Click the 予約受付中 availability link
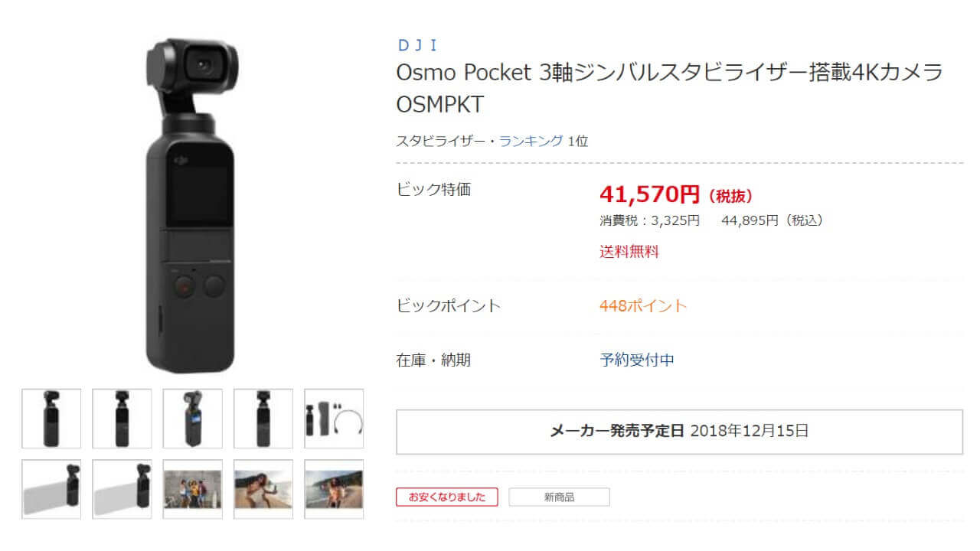Screen dimensions: 980x551 pyautogui.click(x=637, y=360)
